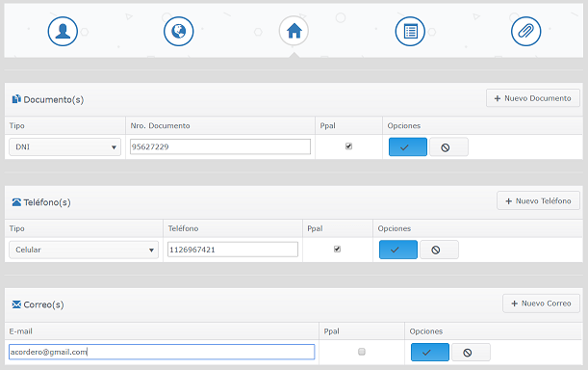Toggle Ppal checkbox for Celular phone
Viewport: 588px width, 370px height.
tap(337, 249)
